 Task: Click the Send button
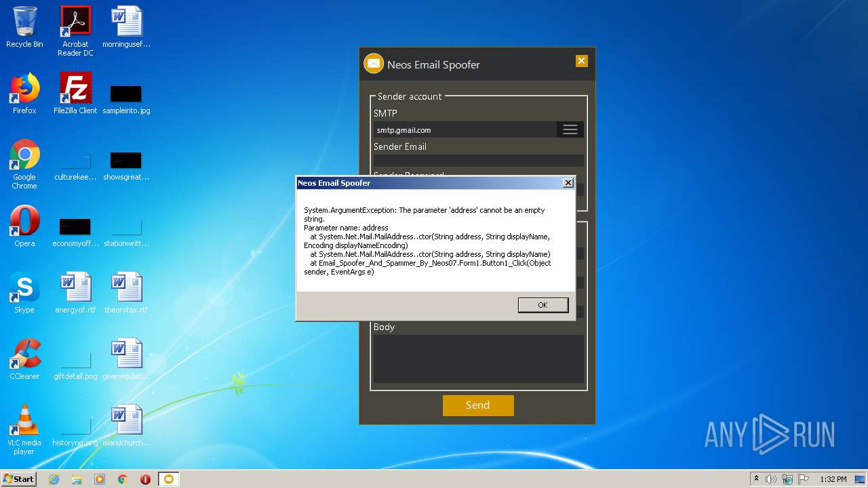point(478,405)
